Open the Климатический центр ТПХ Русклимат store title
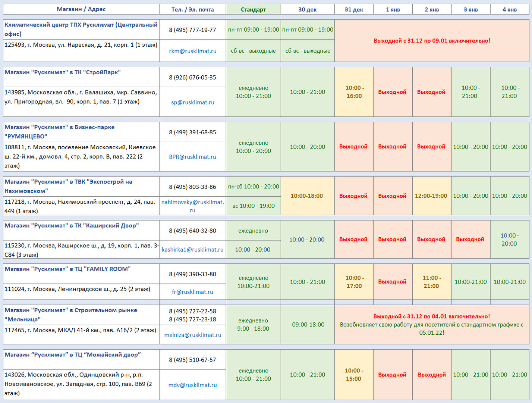Image resolution: width=532 pixels, height=403 pixels. pos(81,29)
